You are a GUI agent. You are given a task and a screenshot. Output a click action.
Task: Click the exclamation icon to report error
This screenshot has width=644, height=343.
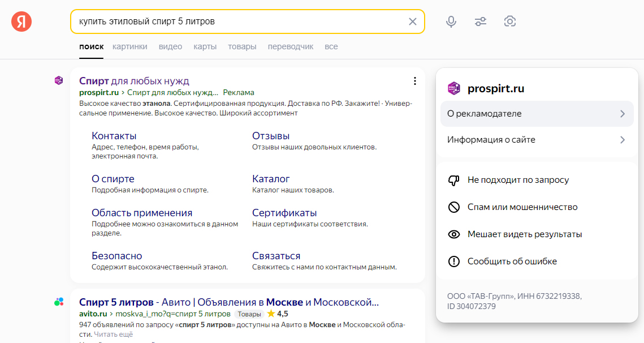[454, 261]
